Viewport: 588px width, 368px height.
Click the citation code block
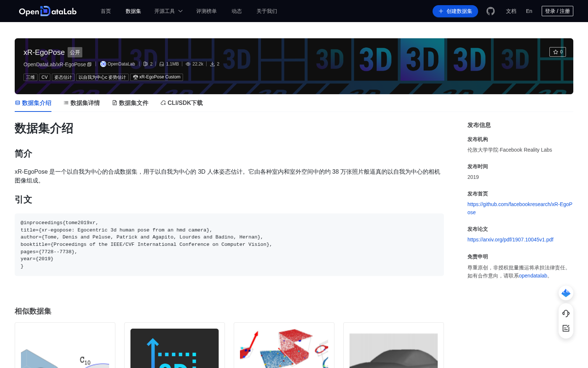(229, 245)
